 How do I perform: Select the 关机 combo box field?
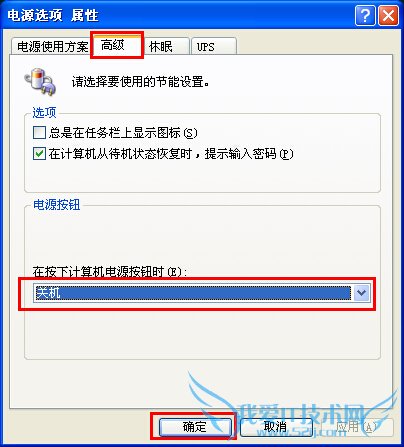pyautogui.click(x=202, y=293)
